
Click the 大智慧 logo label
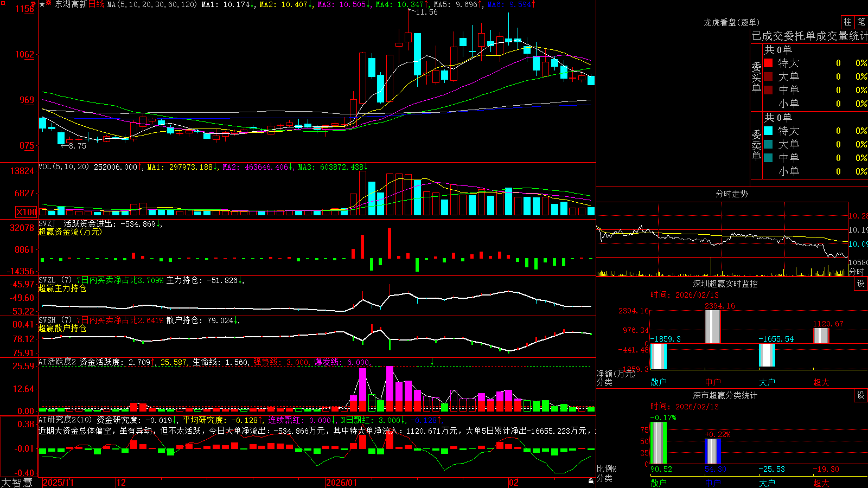17,483
